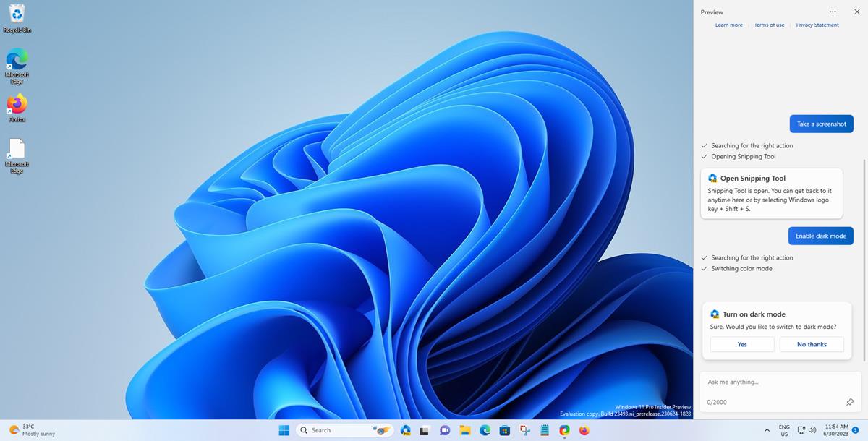The image size is (868, 441).
Task: Open the Learn more link
Action: click(728, 25)
